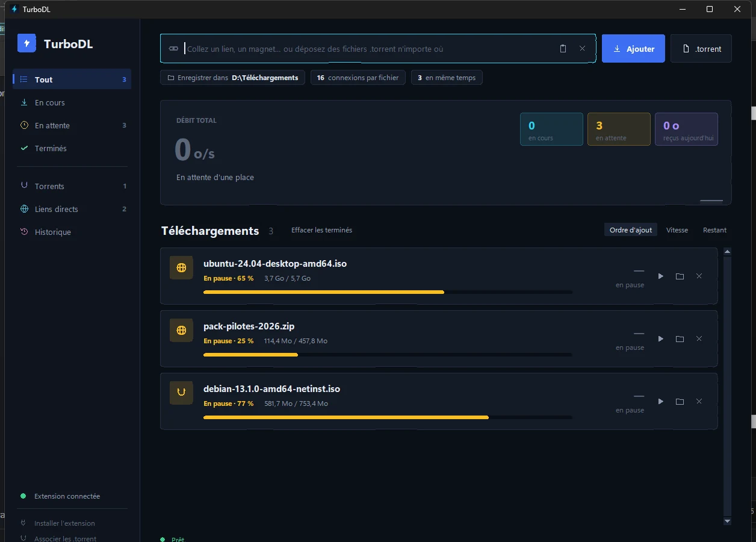Paste from clipboard icon in URL bar

tap(563, 49)
